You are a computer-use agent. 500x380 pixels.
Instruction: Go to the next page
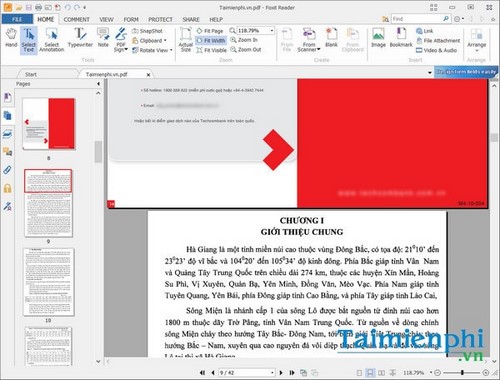click(x=281, y=372)
